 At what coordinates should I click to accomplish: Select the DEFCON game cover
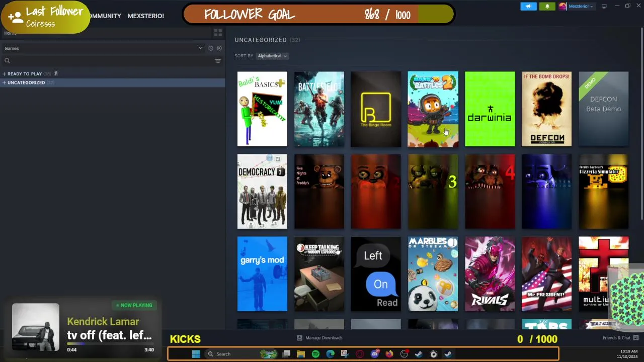coord(546,109)
